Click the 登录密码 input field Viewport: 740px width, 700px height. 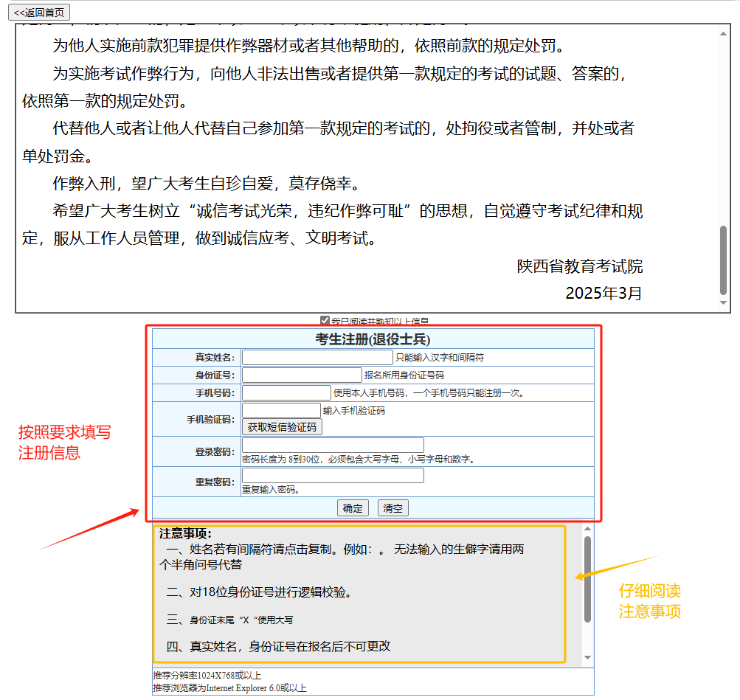tap(332, 444)
